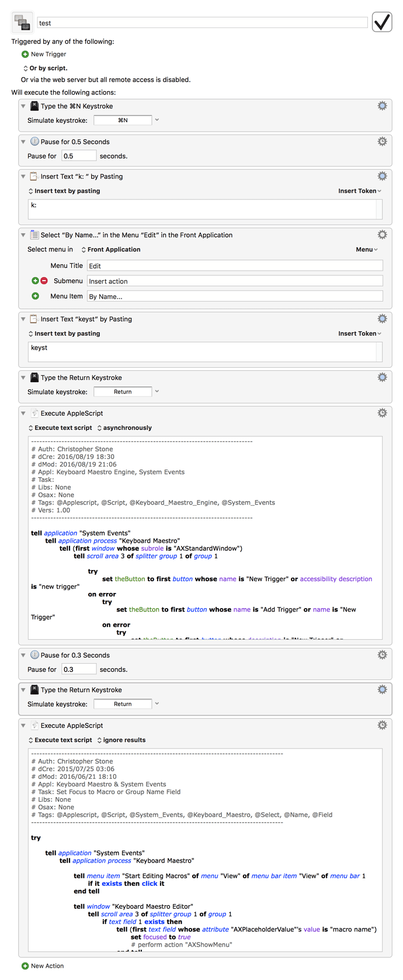Viewport: 403px width, 980px height.
Task: Click keyboard icon of Type ⌘N Keystroke action
Action: (x=34, y=106)
